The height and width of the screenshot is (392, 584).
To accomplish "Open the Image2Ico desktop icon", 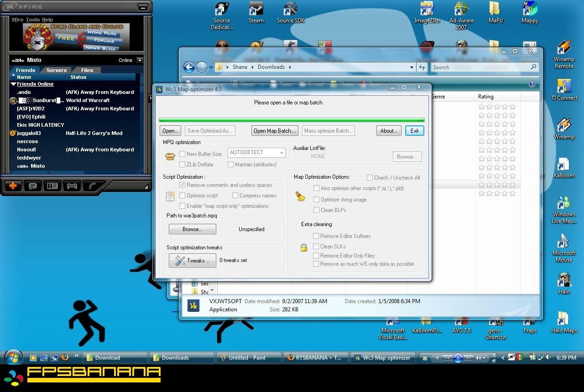I will point(427,13).
